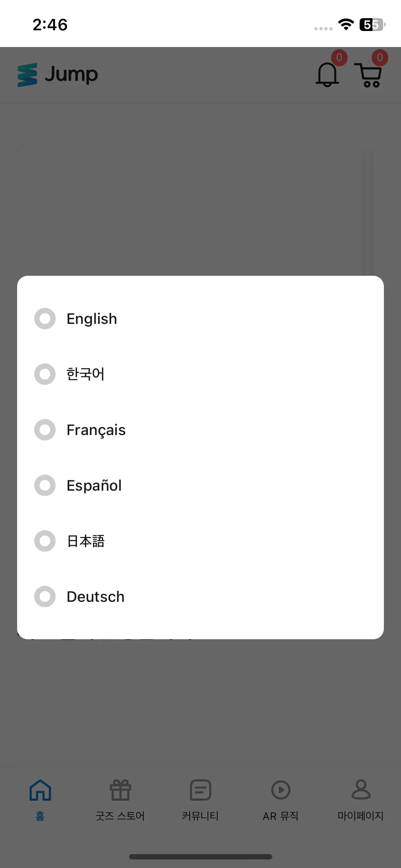Tap the notification count badge

point(339,57)
